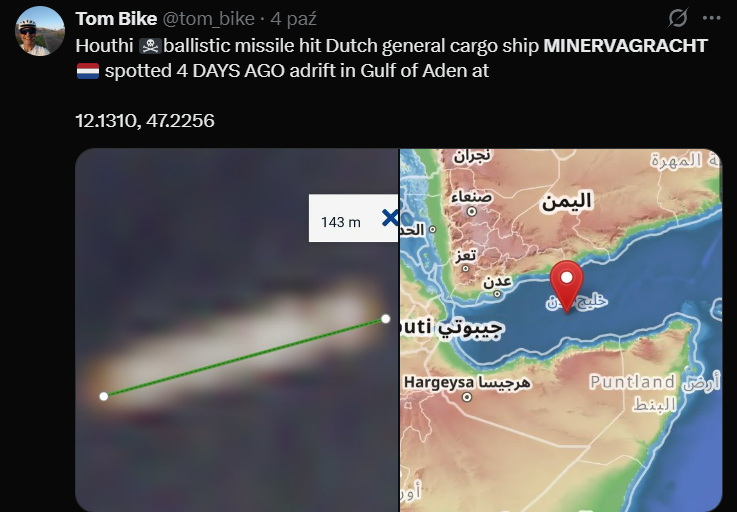This screenshot has height=512, width=737.
Task: Click the red location pin on map
Action: [567, 286]
